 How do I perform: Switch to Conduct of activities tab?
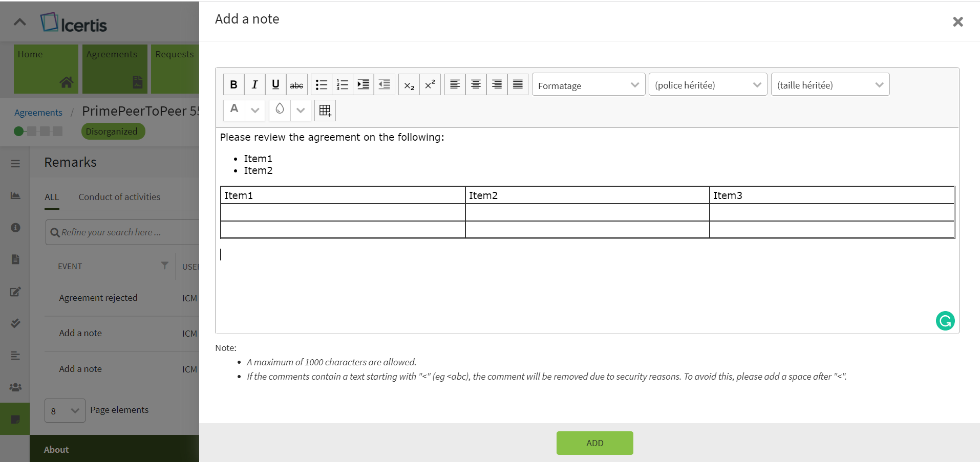(x=119, y=197)
